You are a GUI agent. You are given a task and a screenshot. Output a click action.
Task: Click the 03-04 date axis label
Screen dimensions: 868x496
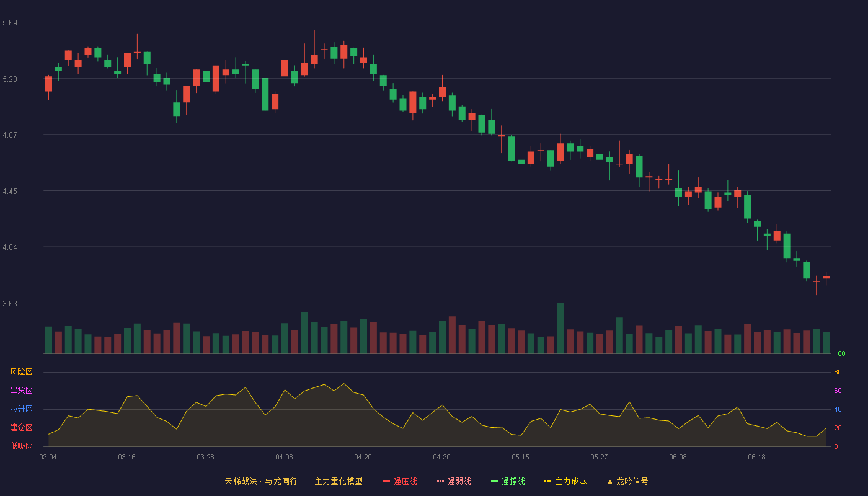48,457
